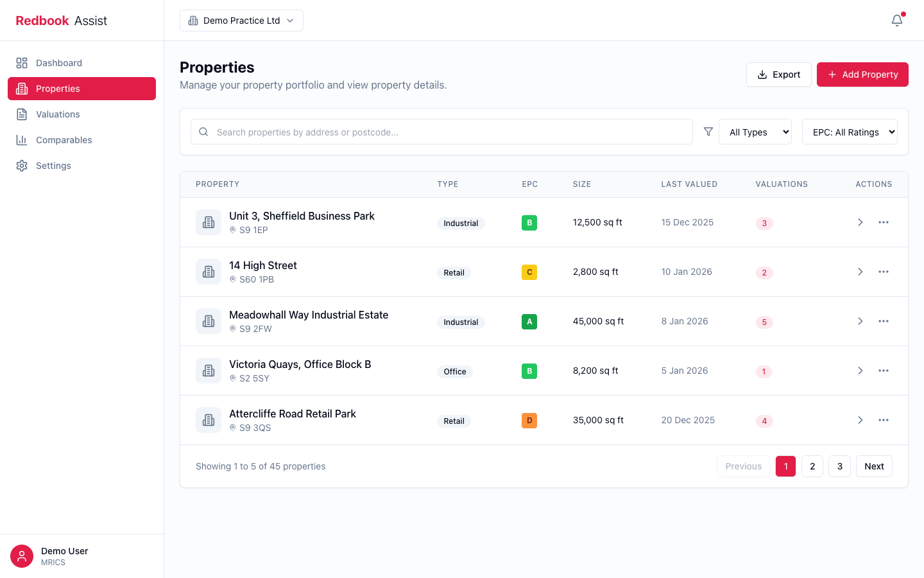The image size is (924, 578).
Task: Open more options for Meadowhall Way Industrial Estate
Action: 884,321
